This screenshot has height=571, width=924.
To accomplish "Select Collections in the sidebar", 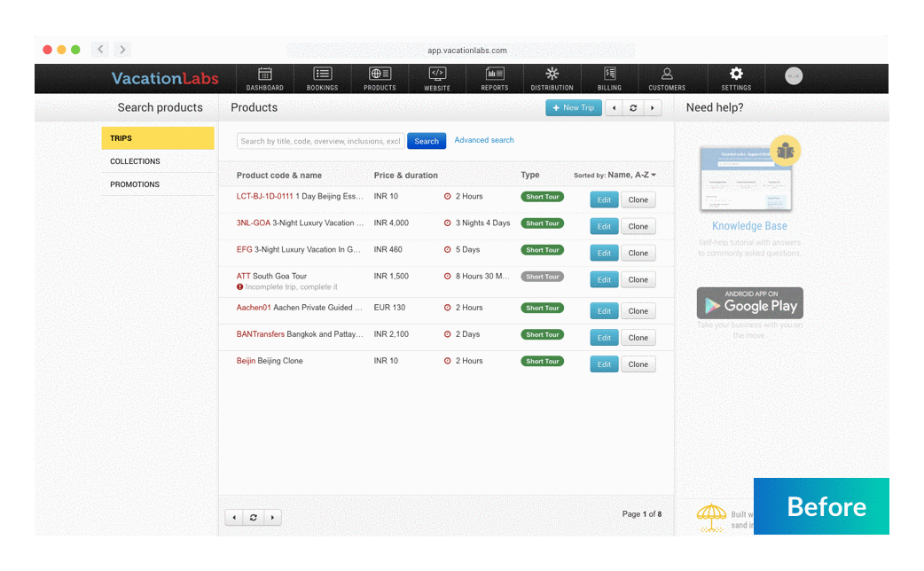I will pyautogui.click(x=136, y=161).
